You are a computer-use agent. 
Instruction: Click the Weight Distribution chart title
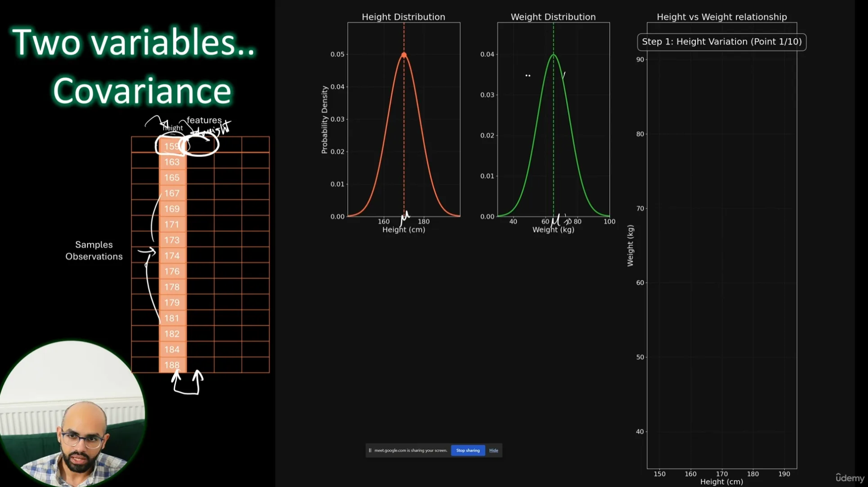point(553,17)
